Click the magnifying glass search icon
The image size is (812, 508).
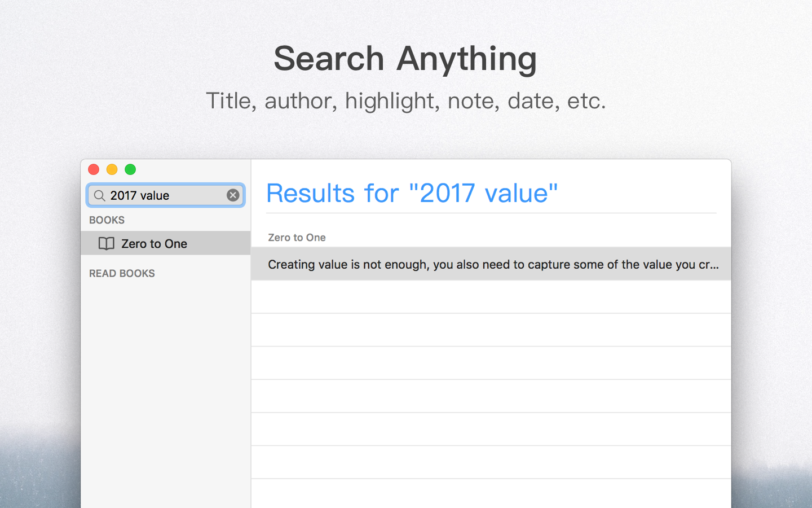click(99, 196)
